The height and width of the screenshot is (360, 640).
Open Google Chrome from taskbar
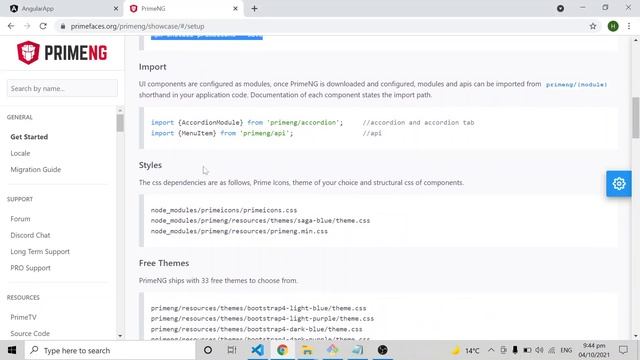[x=282, y=350]
